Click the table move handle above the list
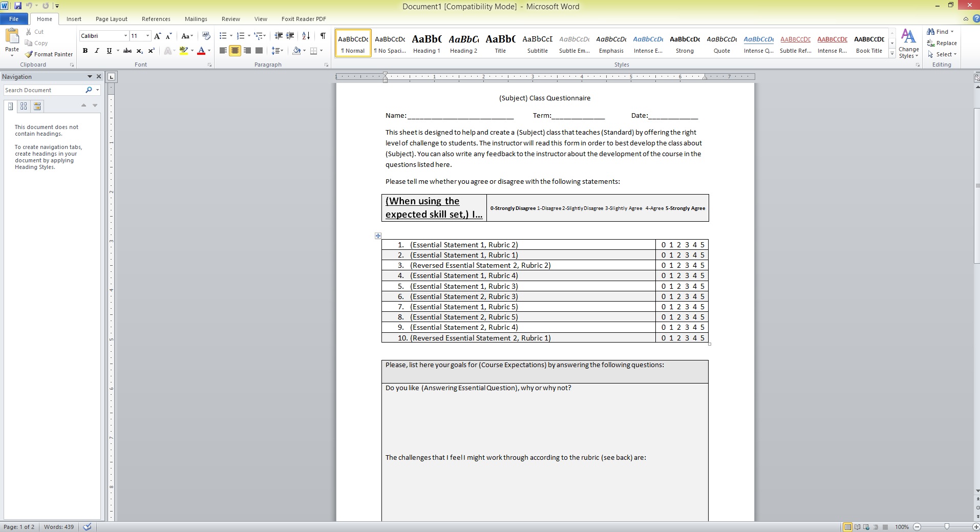 pos(378,236)
